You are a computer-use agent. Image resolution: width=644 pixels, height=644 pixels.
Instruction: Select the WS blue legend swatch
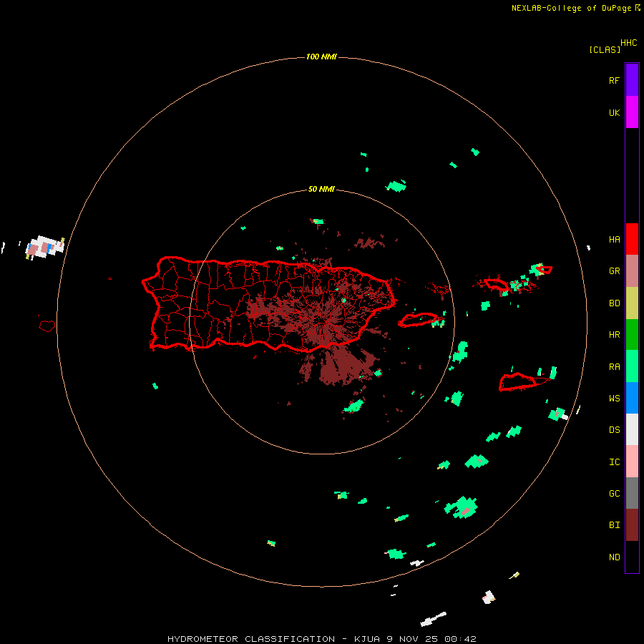[x=632, y=398]
